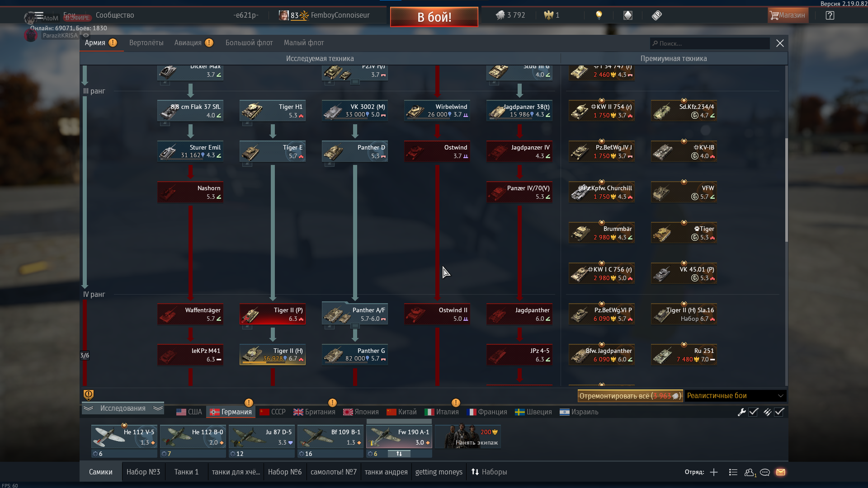The width and height of the screenshot is (868, 488).
Task: Click the player avatar next to FemboyConnoiseur
Action: click(283, 15)
